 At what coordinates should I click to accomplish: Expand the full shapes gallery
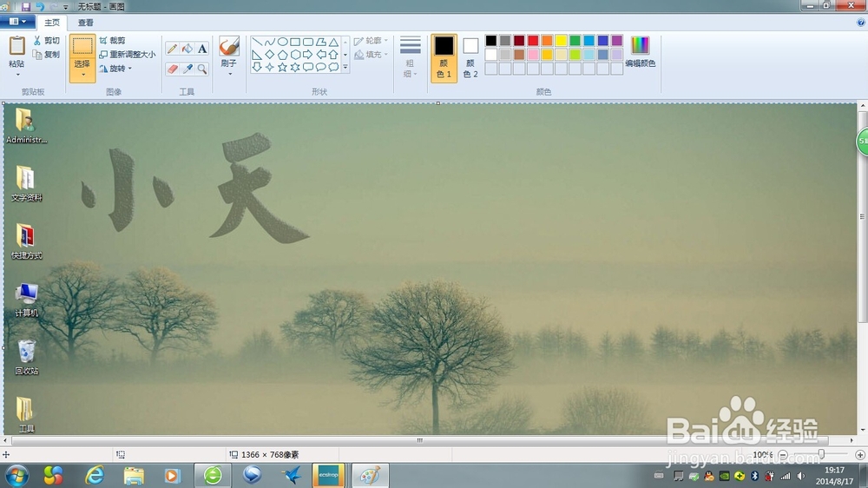(x=345, y=67)
